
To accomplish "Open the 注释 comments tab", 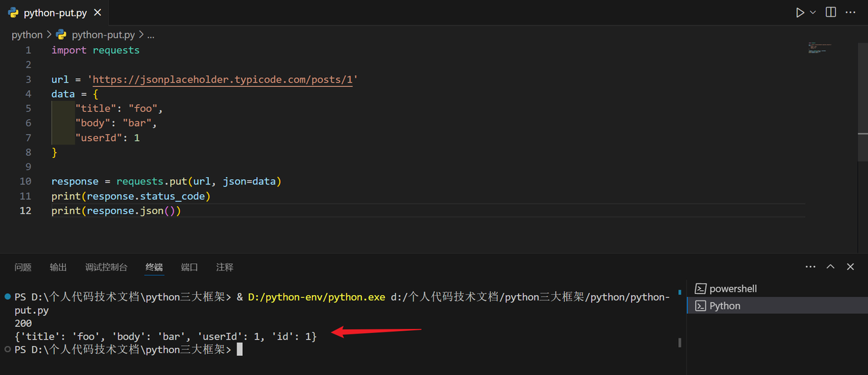I will (225, 267).
